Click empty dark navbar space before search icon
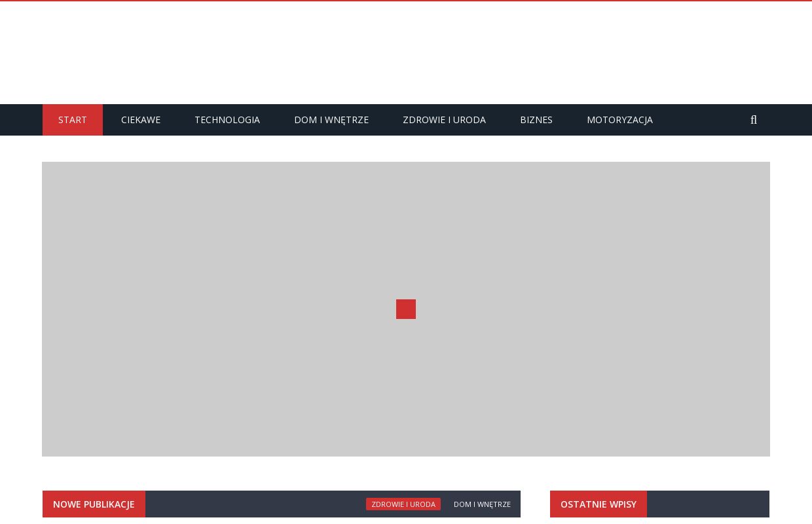 pyautogui.click(x=701, y=120)
